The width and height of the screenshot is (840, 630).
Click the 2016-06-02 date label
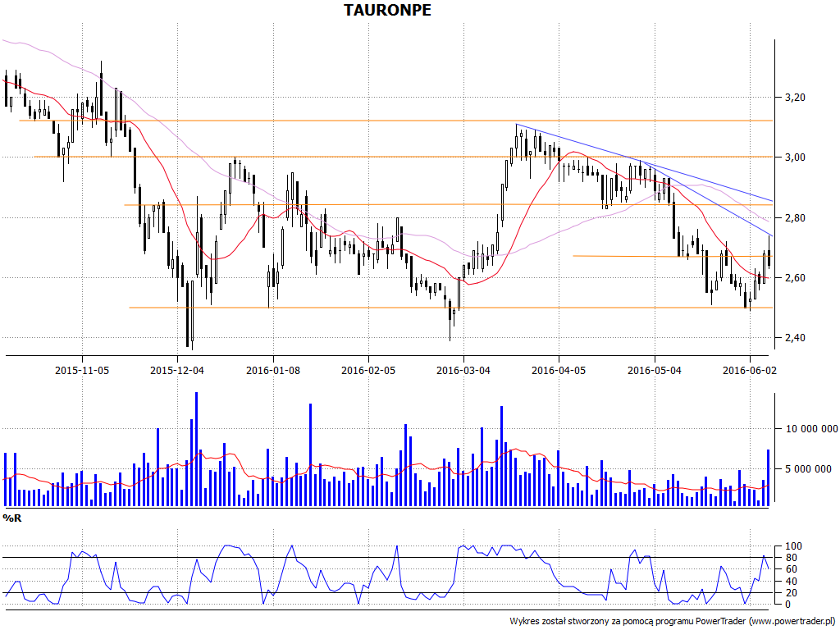pos(750,370)
